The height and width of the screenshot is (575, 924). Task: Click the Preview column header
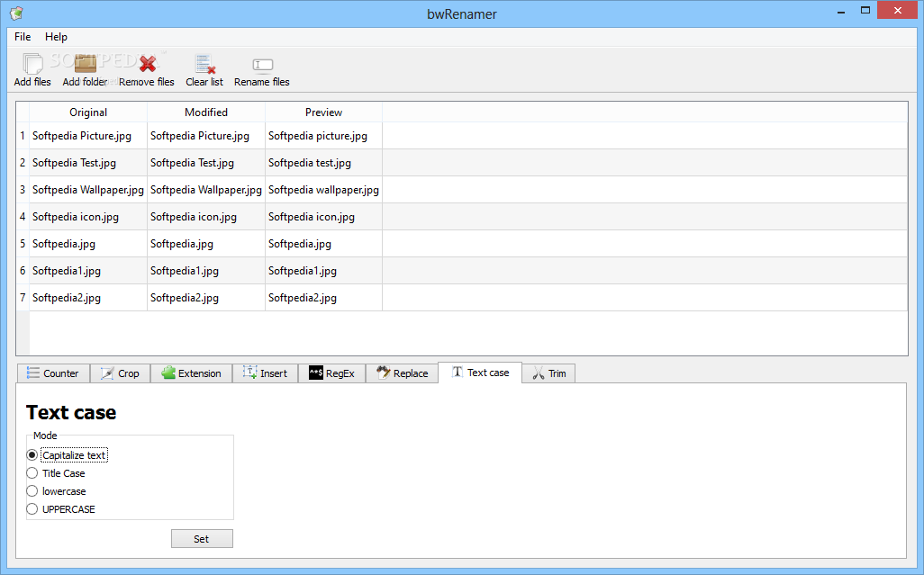[323, 112]
